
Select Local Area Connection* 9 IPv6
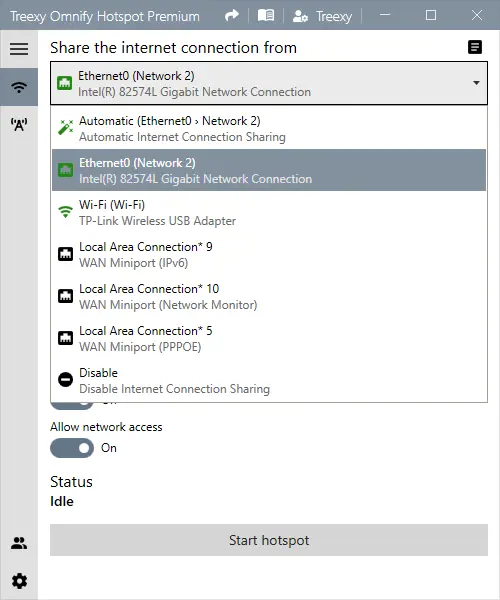(x=269, y=254)
